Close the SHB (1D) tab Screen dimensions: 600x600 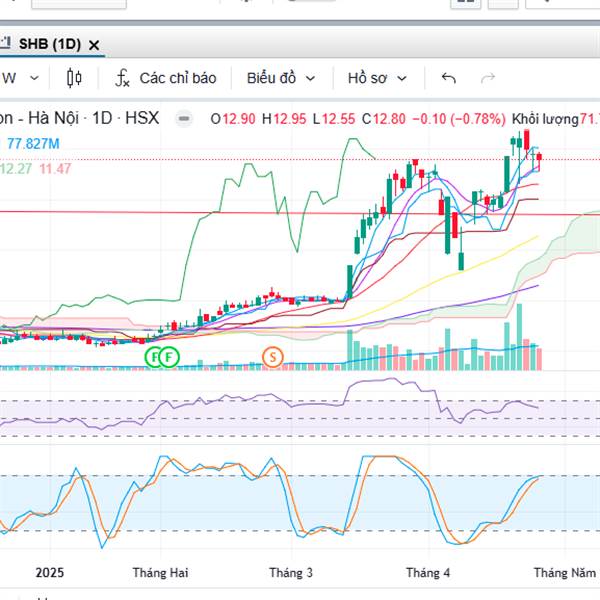(94, 45)
